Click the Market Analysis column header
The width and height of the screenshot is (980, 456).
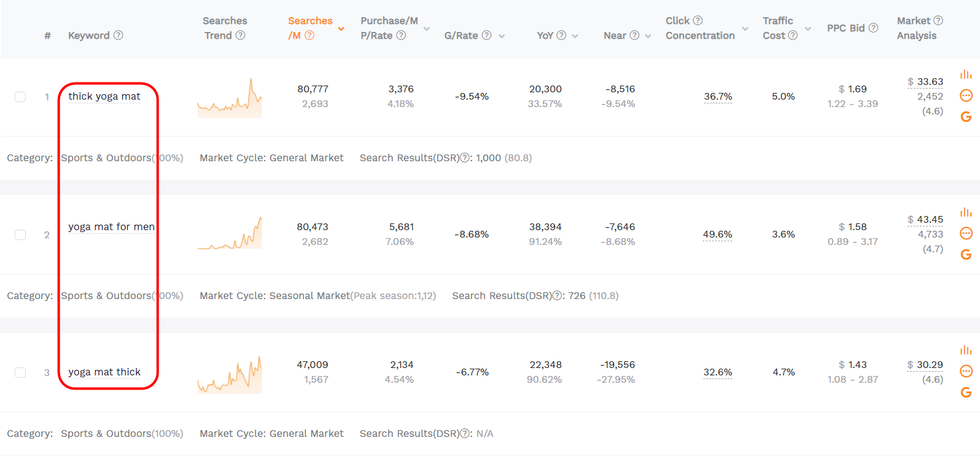click(917, 28)
